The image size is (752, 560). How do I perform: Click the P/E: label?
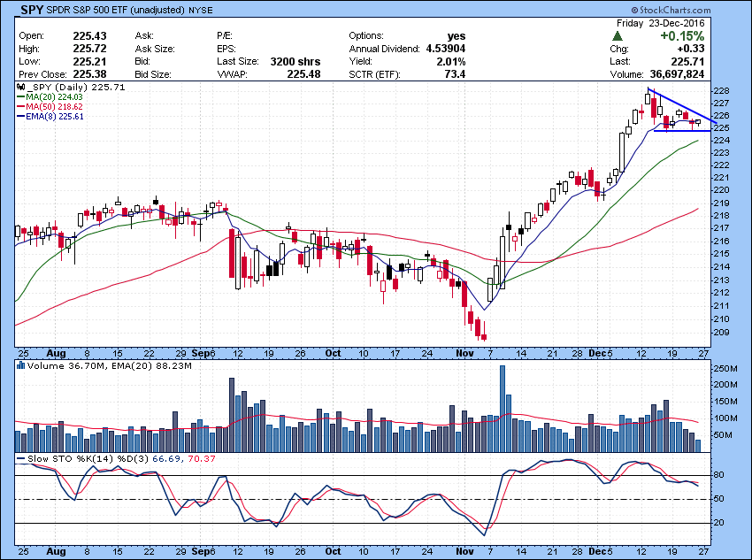pyautogui.click(x=225, y=36)
